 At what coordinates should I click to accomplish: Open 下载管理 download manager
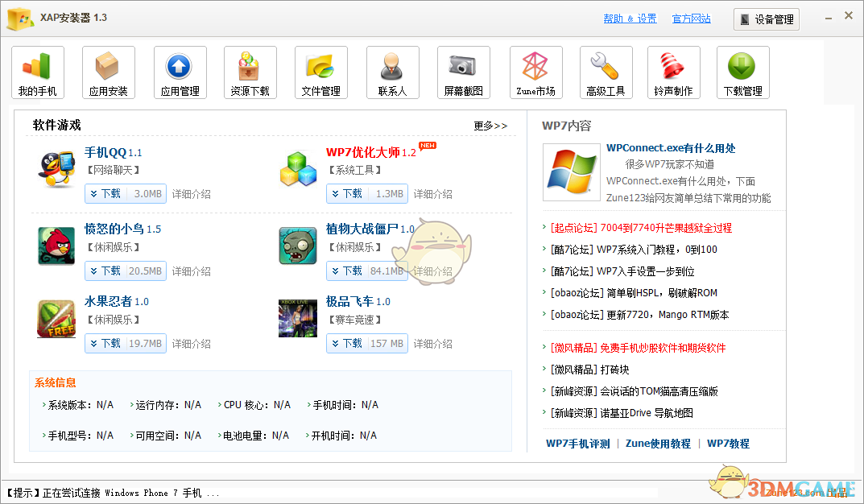point(742,72)
